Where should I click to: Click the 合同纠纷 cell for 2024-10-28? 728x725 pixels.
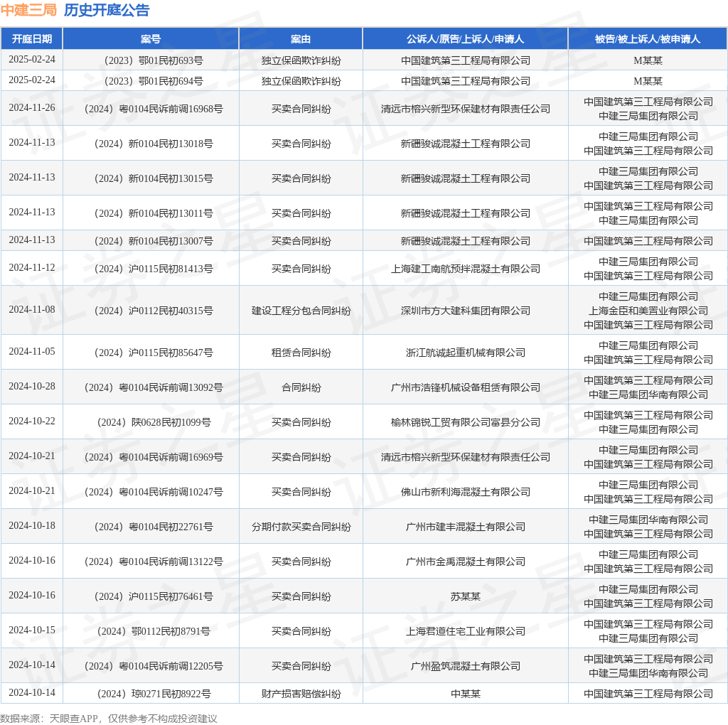[301, 387]
